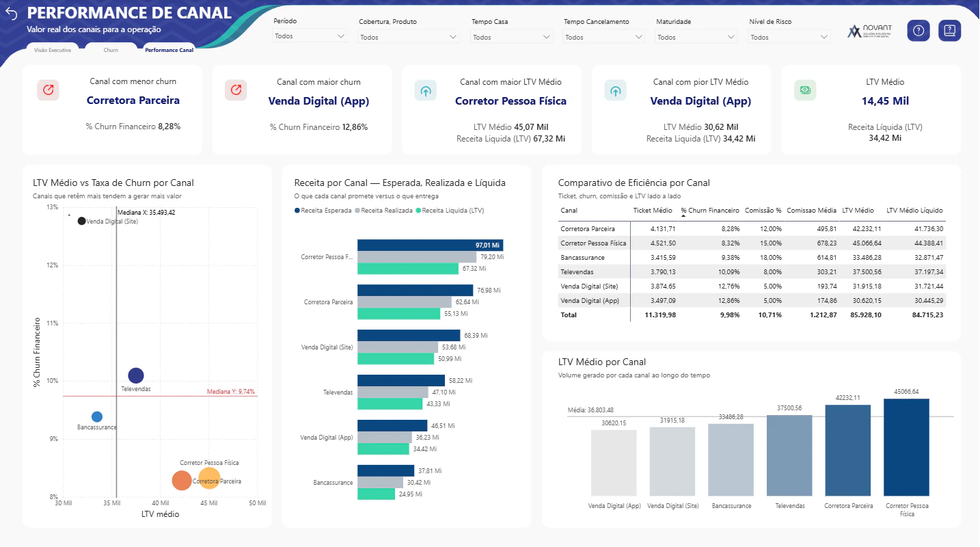Click the 'Mediana X: 35.493,42' reference line label
The height and width of the screenshot is (547, 980).
(146, 213)
